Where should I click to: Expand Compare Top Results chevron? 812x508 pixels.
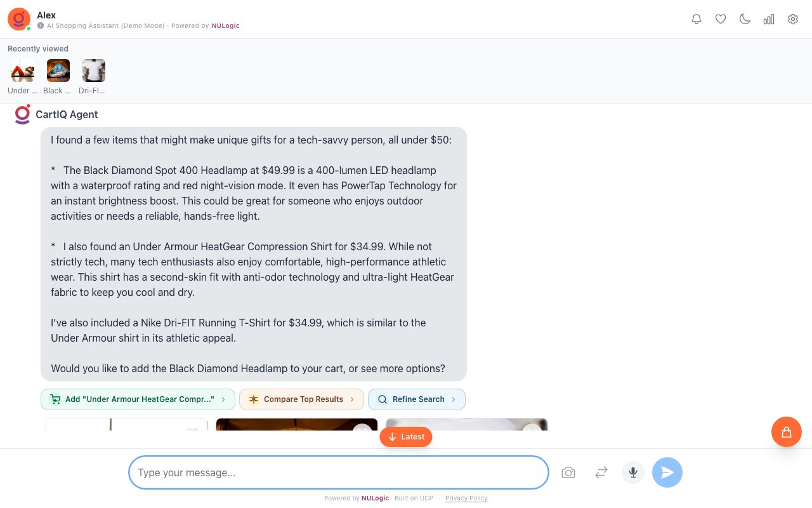click(x=352, y=399)
